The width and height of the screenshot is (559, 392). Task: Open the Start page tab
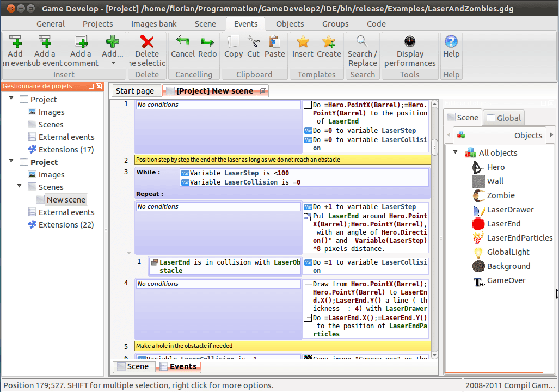click(136, 90)
